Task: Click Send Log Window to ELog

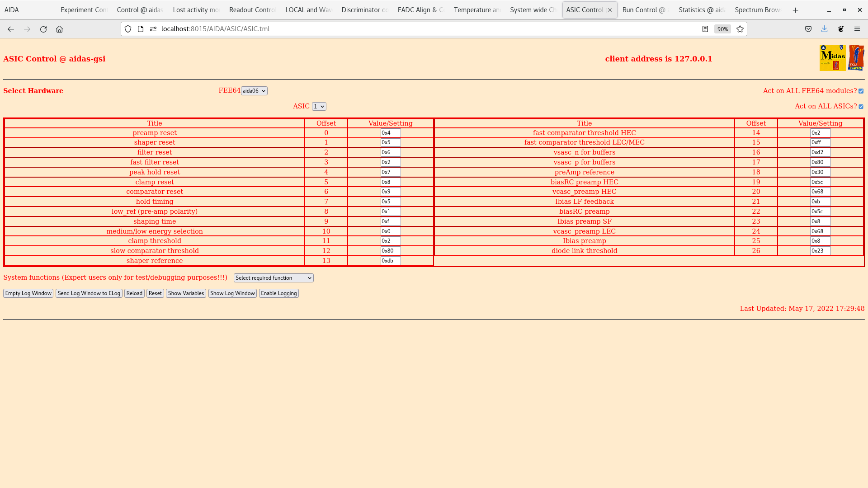Action: click(89, 293)
